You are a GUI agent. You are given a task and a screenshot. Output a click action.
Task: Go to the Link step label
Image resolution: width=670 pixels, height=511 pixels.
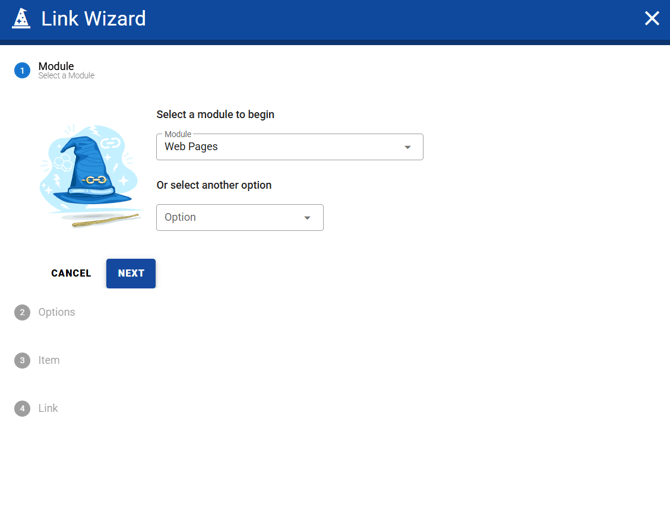coord(48,409)
